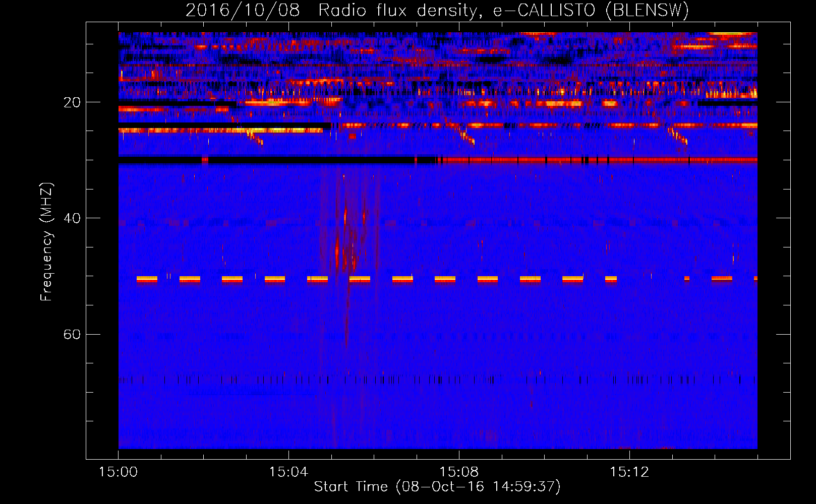Click the 15:00 time tick label
Image resolution: width=816 pixels, height=504 pixels.
click(x=118, y=472)
